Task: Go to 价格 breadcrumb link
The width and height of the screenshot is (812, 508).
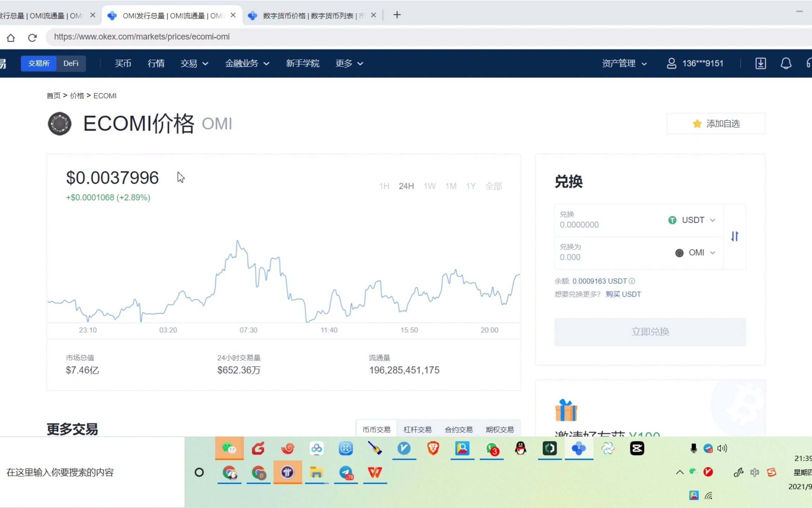Action: tap(77, 96)
